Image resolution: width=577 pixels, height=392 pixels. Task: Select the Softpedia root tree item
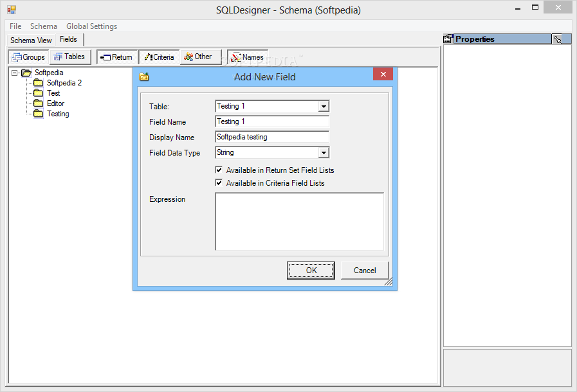(49, 73)
